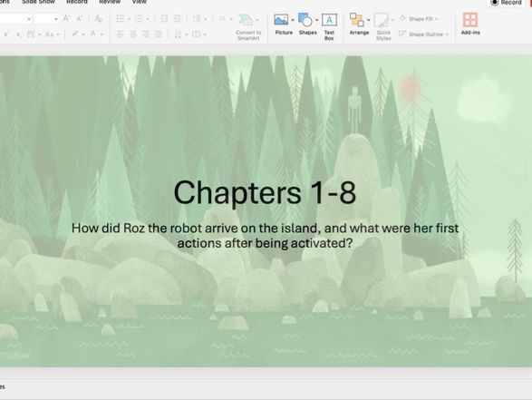This screenshot has width=532, height=400.
Task: Open align text vertical options
Action: coord(199,34)
